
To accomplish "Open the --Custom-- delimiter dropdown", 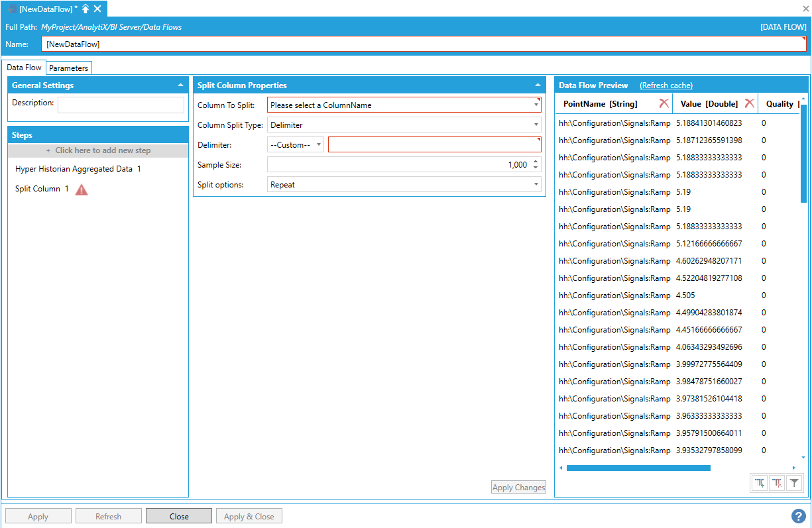I will click(296, 144).
